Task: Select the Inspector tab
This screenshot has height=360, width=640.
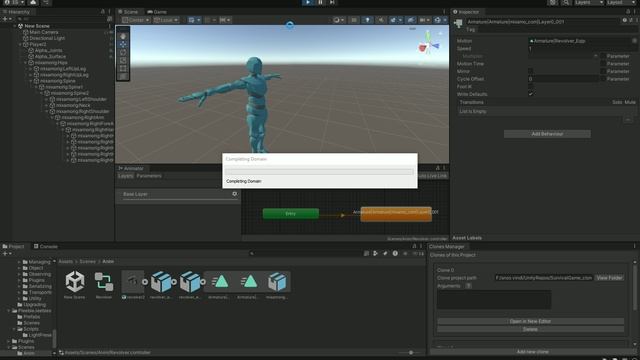Action: [466, 12]
